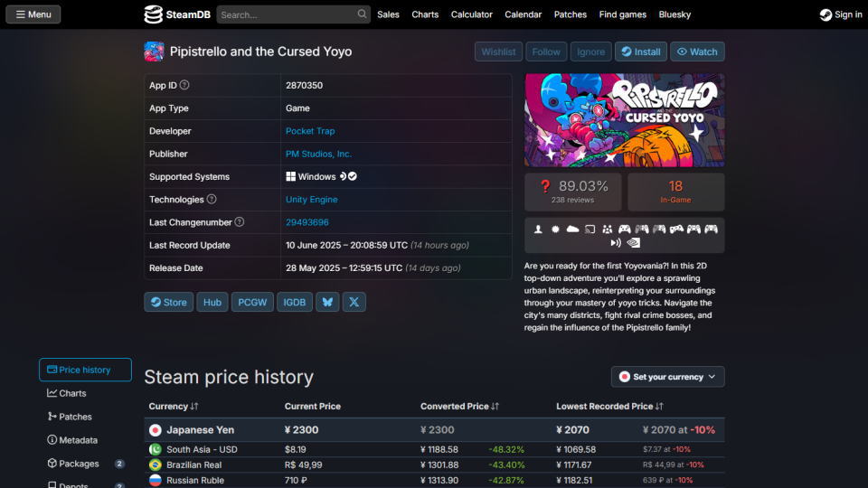Open the X (Twitter) link button
This screenshot has width=868, height=488.
[x=354, y=302]
